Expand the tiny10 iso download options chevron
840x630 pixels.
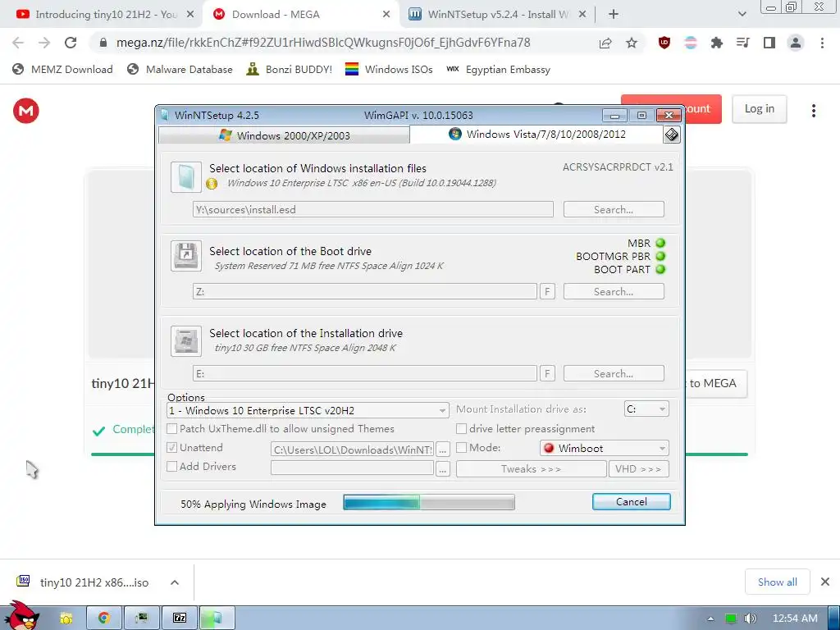tap(175, 582)
